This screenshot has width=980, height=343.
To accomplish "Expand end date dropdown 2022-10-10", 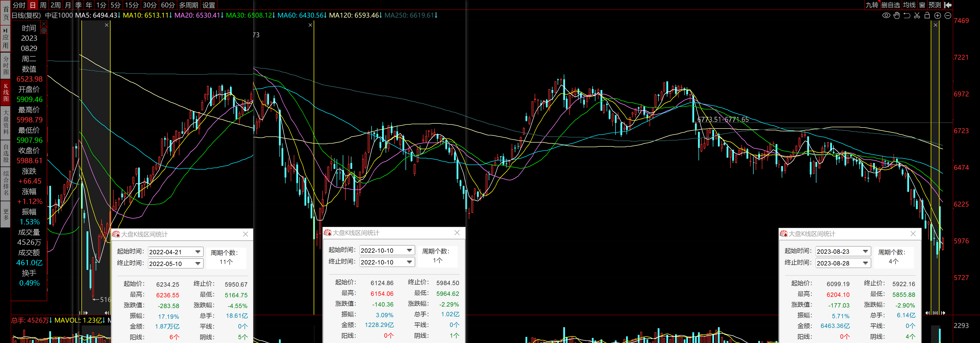I will click(409, 262).
